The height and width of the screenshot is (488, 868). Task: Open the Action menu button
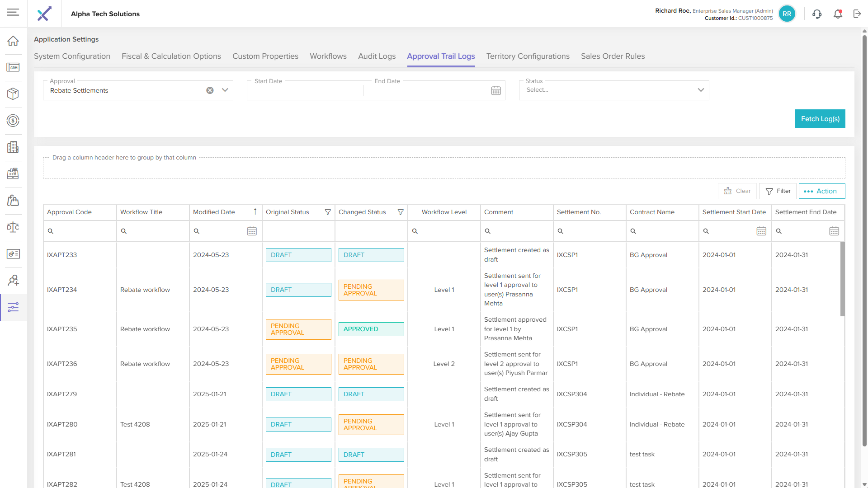click(x=821, y=191)
